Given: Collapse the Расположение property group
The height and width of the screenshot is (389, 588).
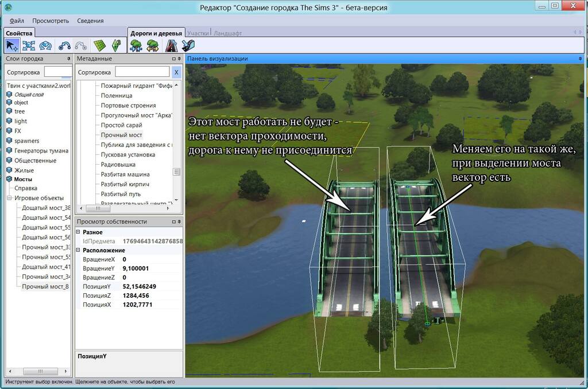Looking at the screenshot, I should (79, 251).
